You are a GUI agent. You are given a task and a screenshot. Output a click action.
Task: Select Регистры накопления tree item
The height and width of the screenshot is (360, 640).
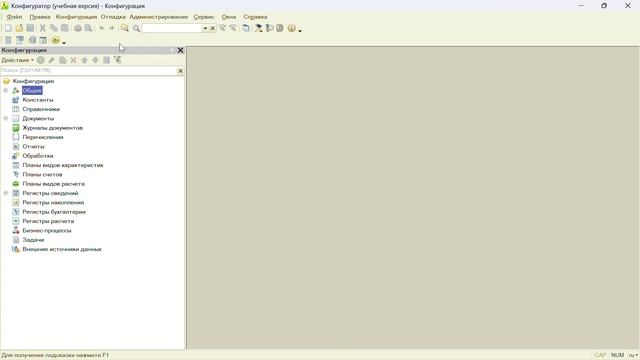coord(53,202)
